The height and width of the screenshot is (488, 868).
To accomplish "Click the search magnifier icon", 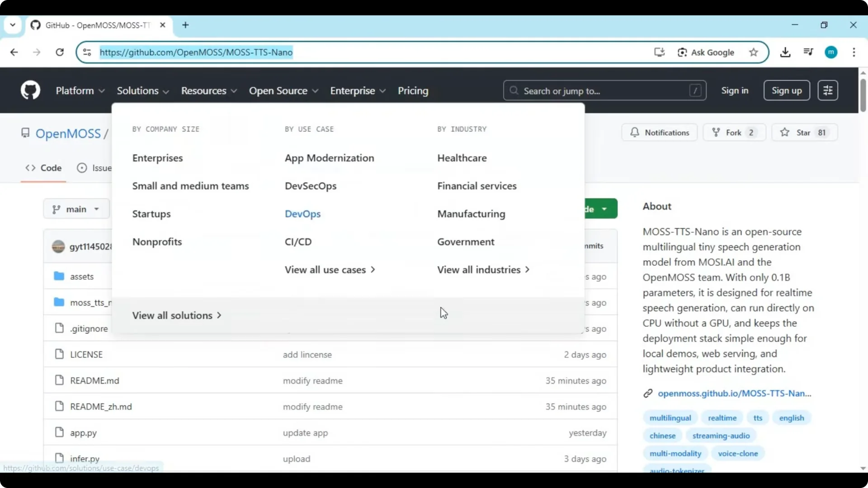I will coord(514,90).
